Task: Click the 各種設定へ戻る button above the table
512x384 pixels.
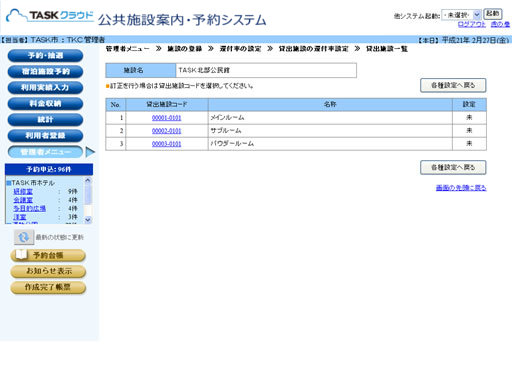Action: pos(453,85)
